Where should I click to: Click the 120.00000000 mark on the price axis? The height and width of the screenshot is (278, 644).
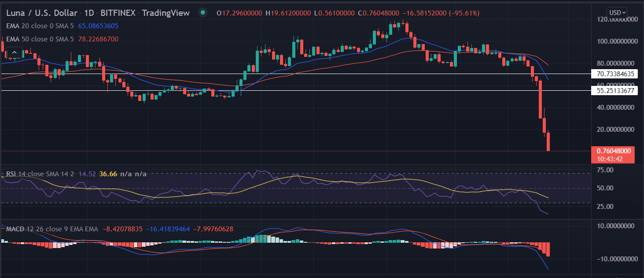(615, 19)
